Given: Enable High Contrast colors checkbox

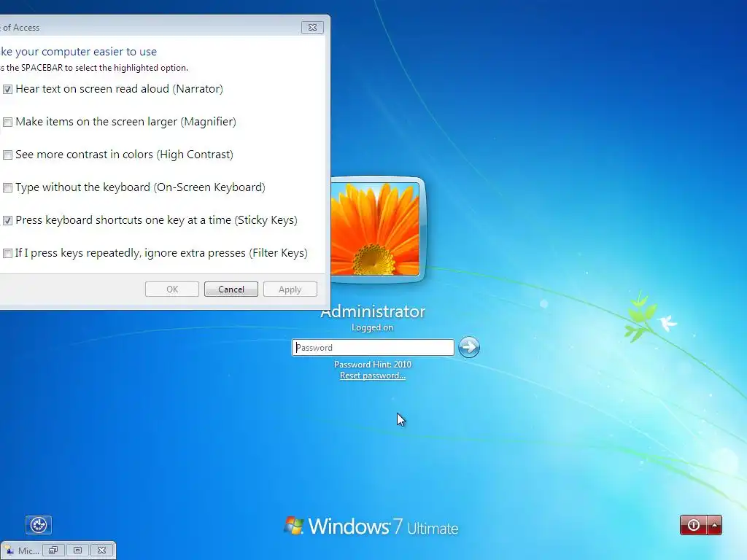Looking at the screenshot, I should 7,155.
